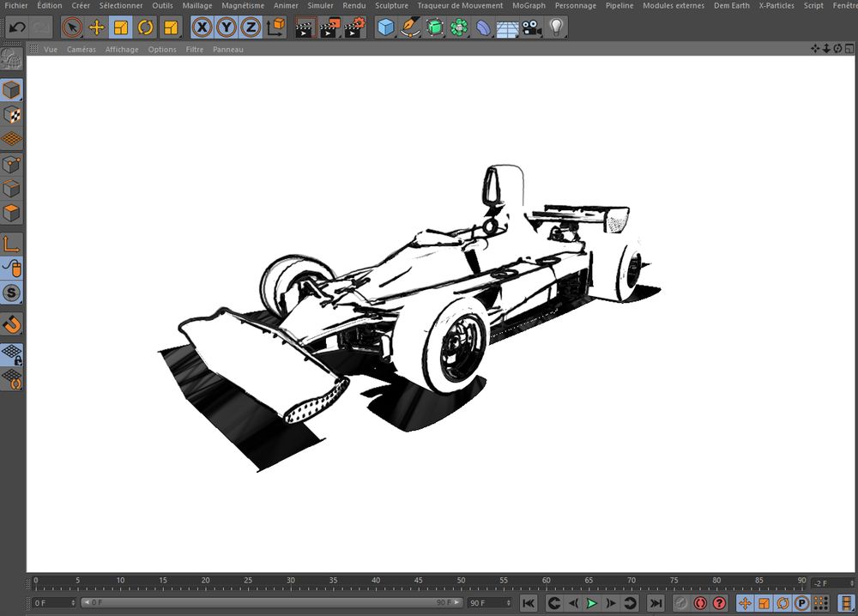Open the viewport Caméras menu
858x616 pixels.
click(81, 49)
